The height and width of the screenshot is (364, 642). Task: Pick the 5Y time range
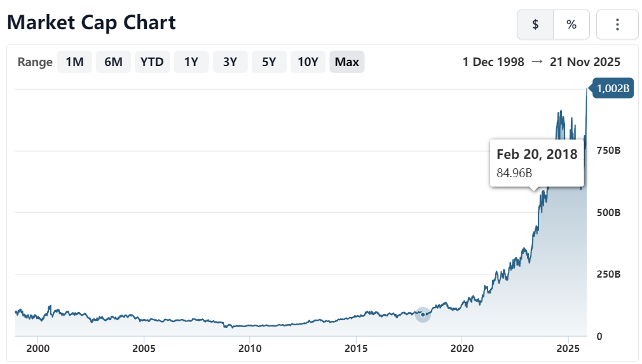click(x=269, y=62)
